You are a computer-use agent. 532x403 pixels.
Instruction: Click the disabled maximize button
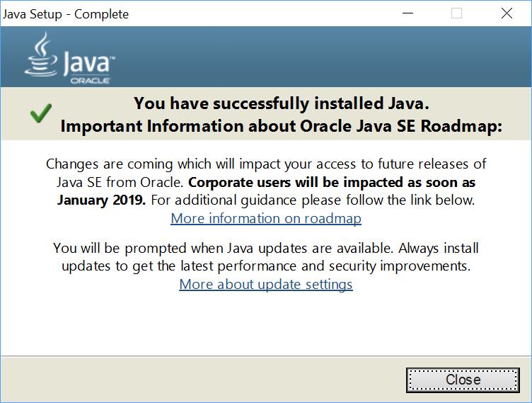click(x=457, y=13)
